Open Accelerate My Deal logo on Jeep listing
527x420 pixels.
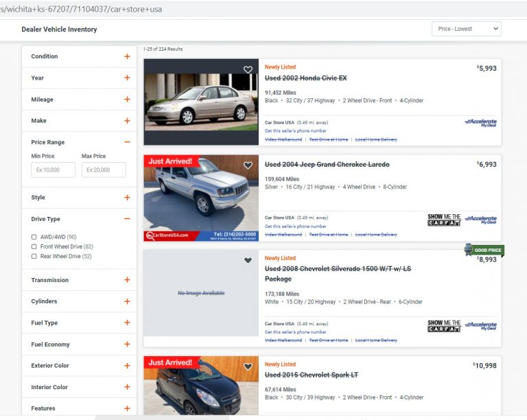480,220
